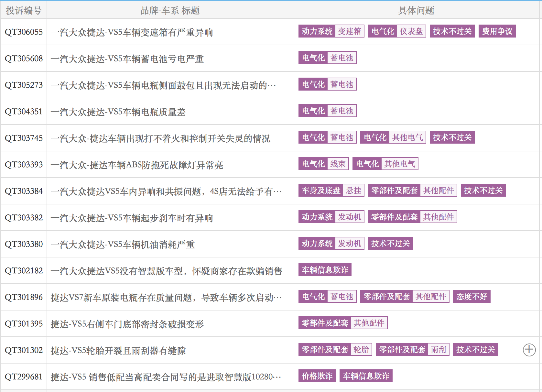Click 零部件及配套 其他配件 tag in row QT301896

[x=405, y=297]
